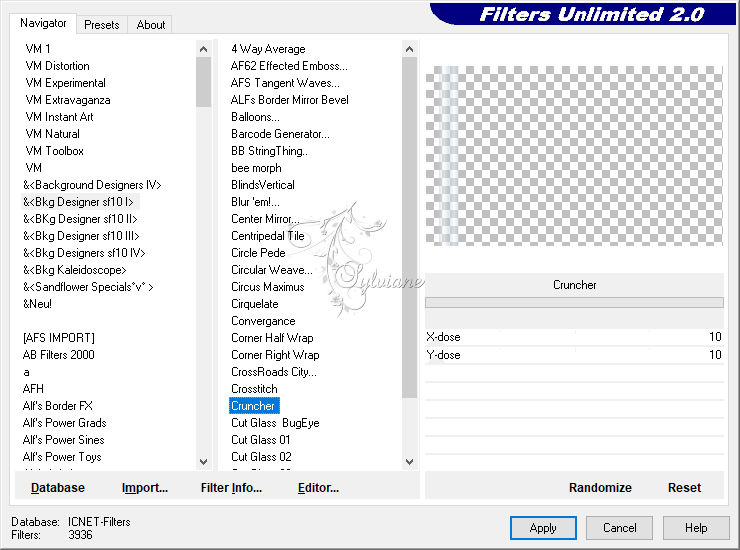Select &<Bkg Designer sf10 I> category
Screen dimensions: 740x550
coord(78,202)
